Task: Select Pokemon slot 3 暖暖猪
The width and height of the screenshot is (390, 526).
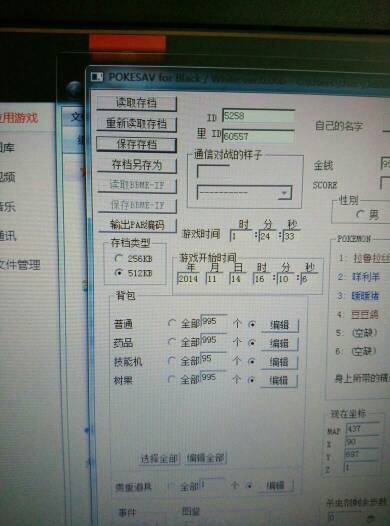Action: coord(365,296)
